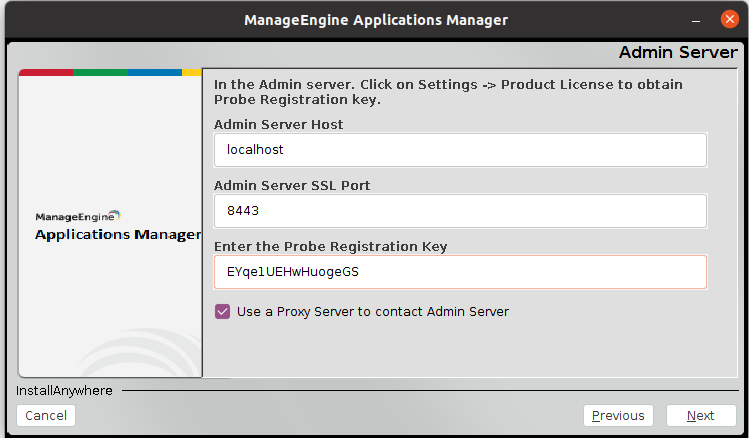
Task: Minimize the ManageEngine installer window
Action: tap(694, 20)
